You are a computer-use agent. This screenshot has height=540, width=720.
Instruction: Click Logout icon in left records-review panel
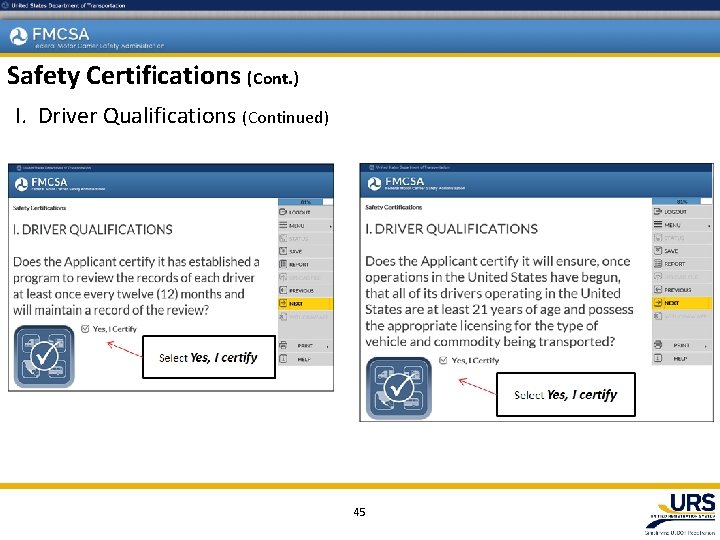point(283,212)
